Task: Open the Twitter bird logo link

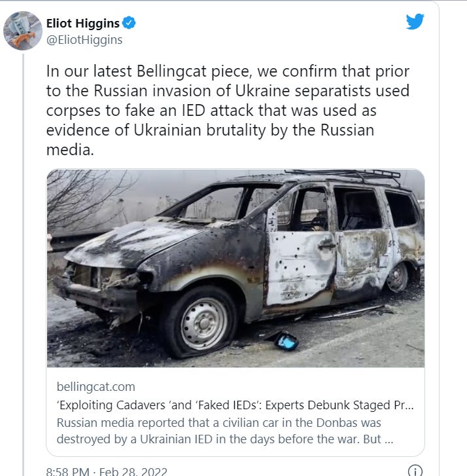Action: [415, 21]
